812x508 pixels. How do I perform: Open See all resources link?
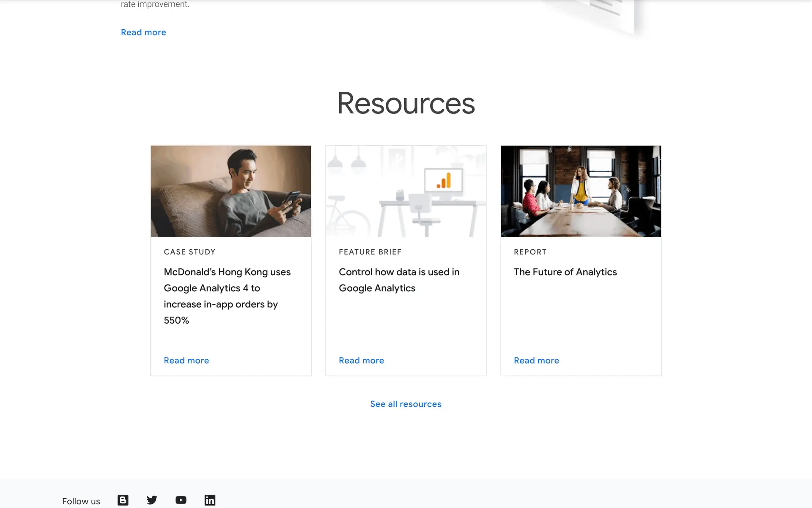(406, 404)
